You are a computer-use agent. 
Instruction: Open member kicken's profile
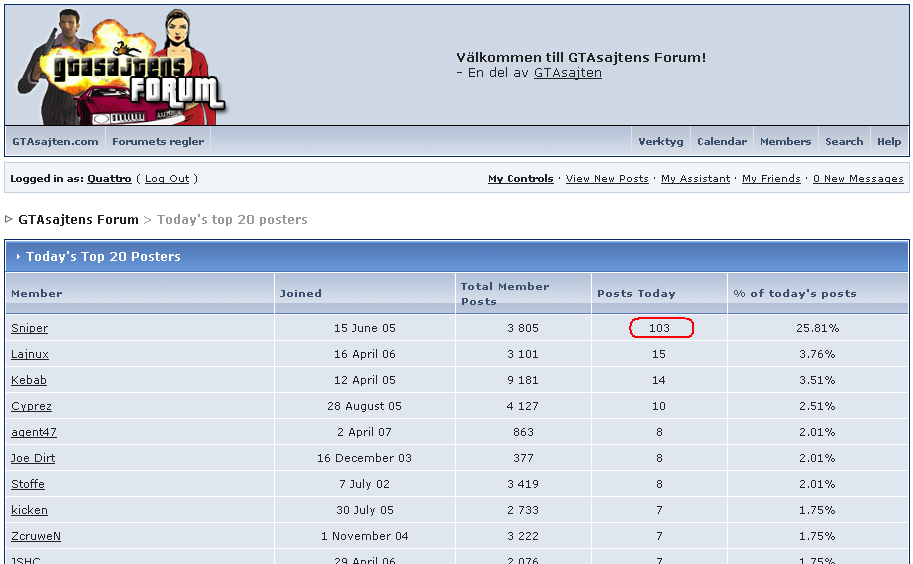(29, 510)
